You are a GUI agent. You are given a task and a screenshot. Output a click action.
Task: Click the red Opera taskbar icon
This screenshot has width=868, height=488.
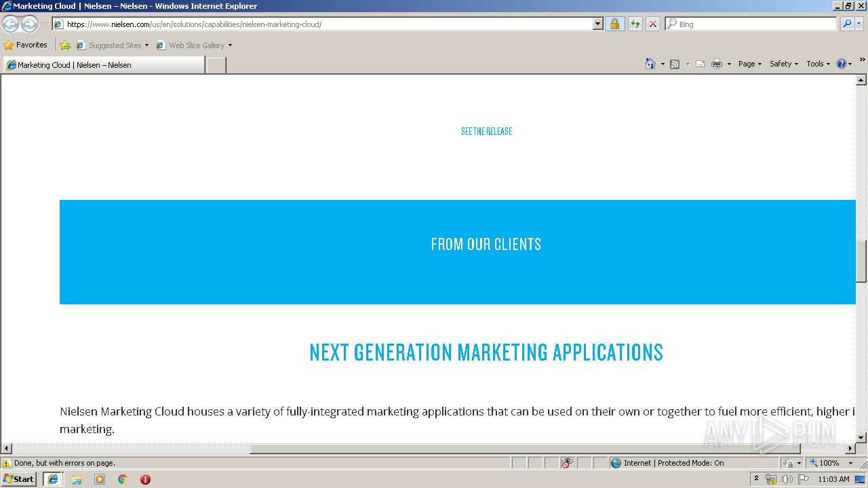[145, 479]
